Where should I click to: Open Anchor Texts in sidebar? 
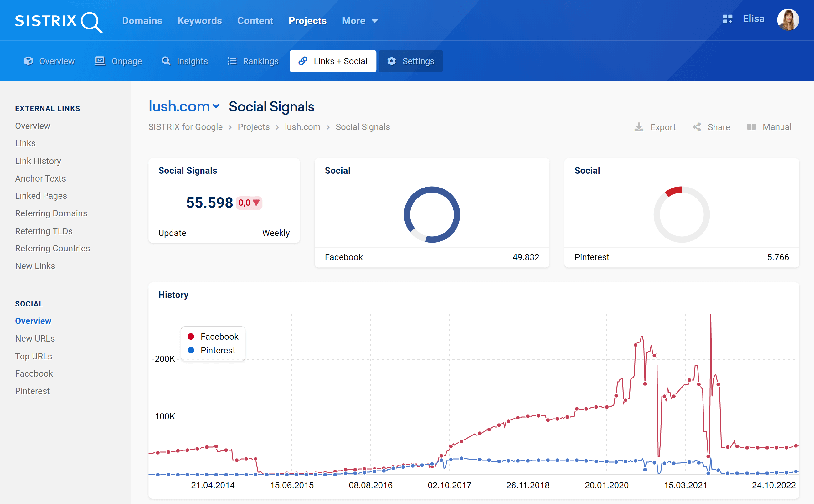point(40,178)
